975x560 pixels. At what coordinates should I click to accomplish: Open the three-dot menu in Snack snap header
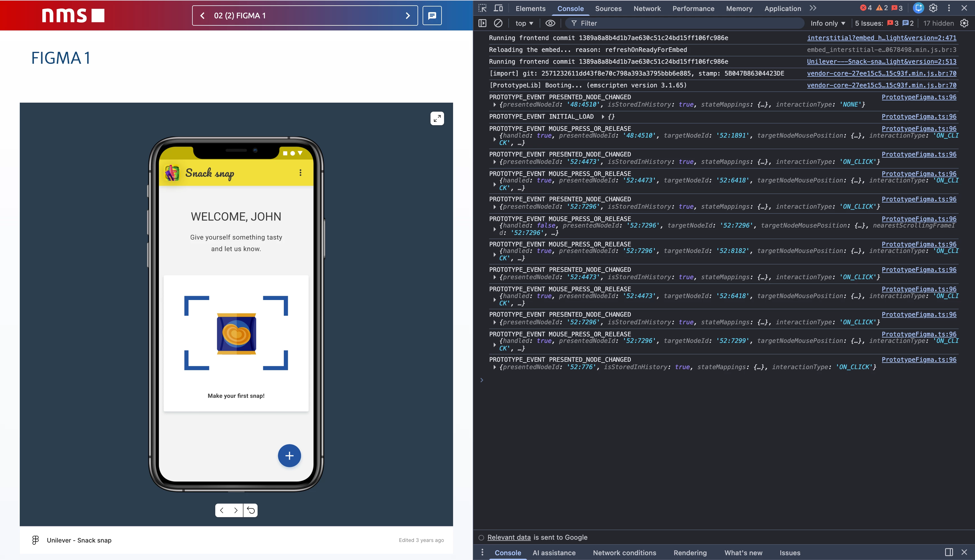pyautogui.click(x=300, y=173)
